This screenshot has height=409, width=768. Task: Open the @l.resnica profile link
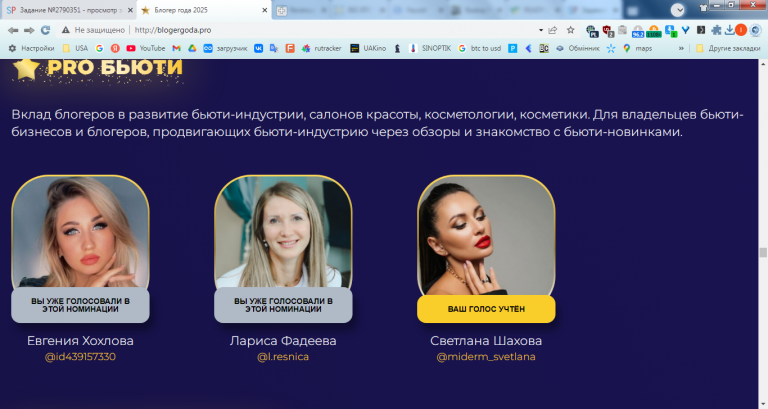click(x=283, y=357)
